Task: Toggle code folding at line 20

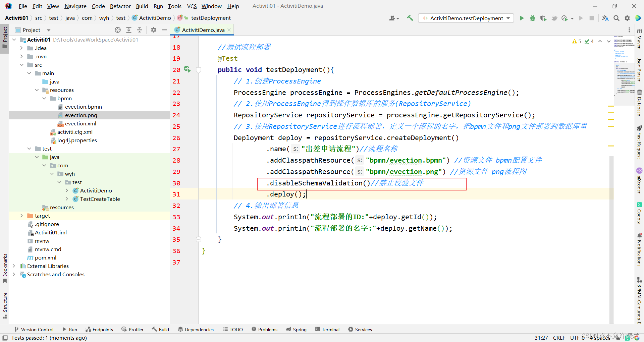Action: (199, 70)
